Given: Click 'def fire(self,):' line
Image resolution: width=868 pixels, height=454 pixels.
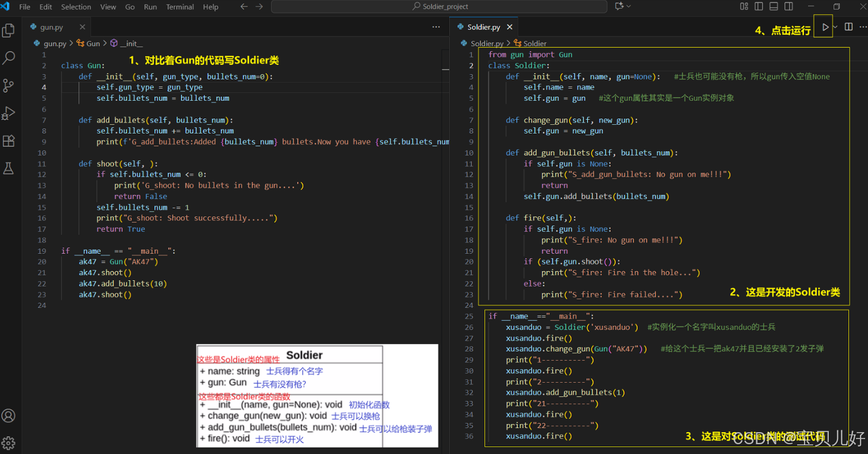Looking at the screenshot, I should [x=541, y=218].
